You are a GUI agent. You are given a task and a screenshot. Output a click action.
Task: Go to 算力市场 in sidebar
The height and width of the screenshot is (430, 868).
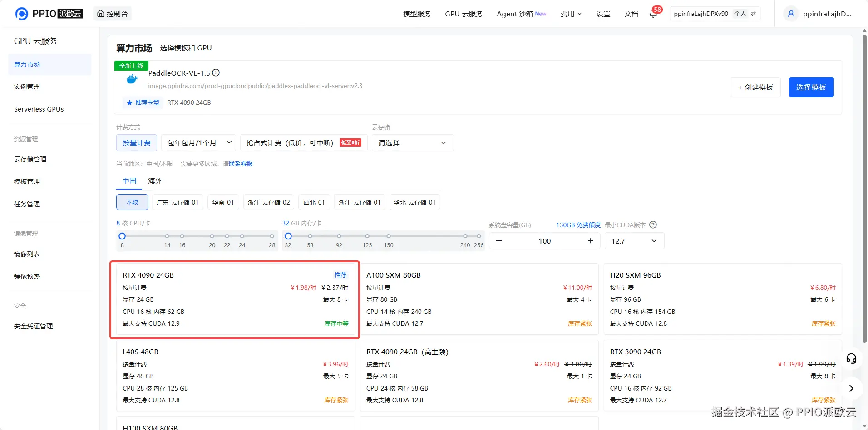pos(50,64)
